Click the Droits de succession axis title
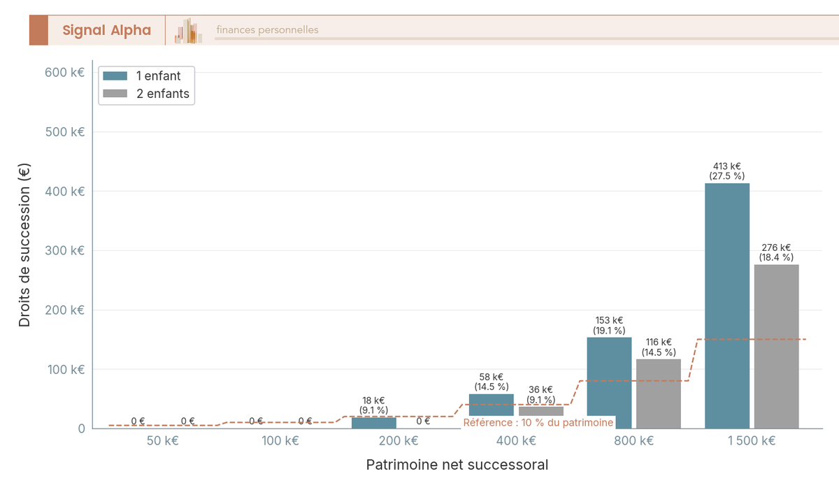Screen dimensions: 839x504 (x=24, y=244)
